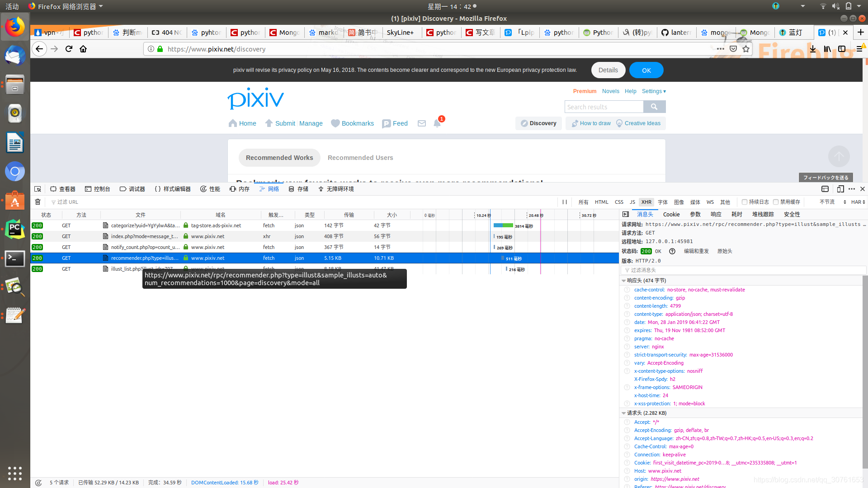Collapse the network details pane icon
This screenshot has width=868, height=488.
[x=626, y=214]
